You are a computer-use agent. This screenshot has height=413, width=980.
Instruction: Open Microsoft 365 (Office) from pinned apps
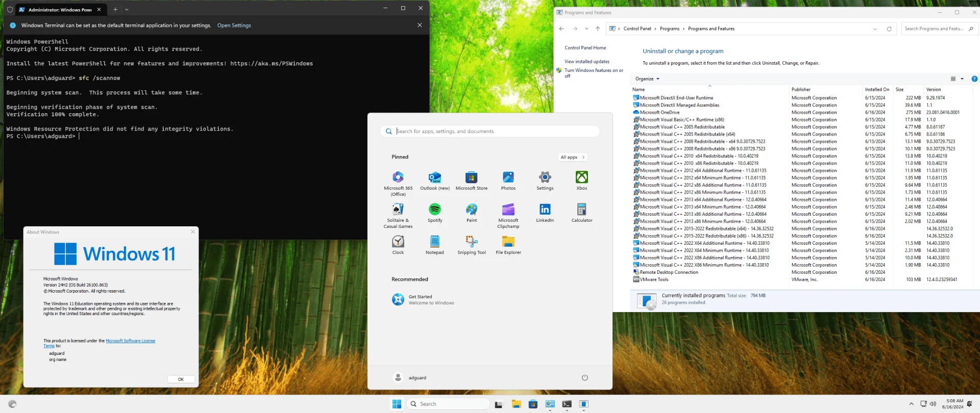coord(398,183)
